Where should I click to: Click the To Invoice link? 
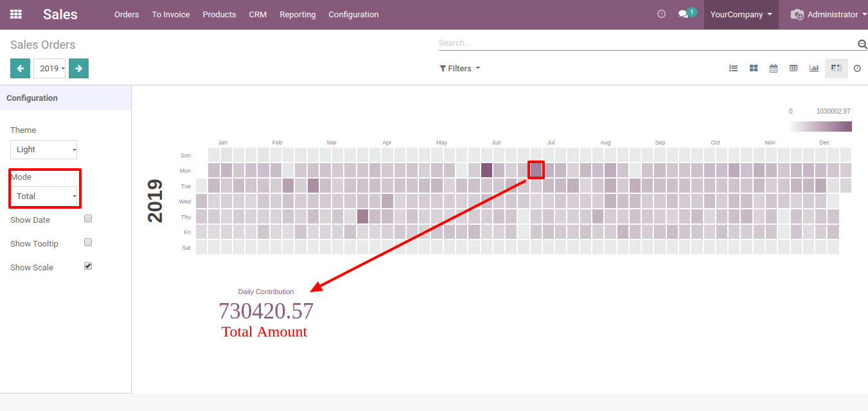point(171,14)
